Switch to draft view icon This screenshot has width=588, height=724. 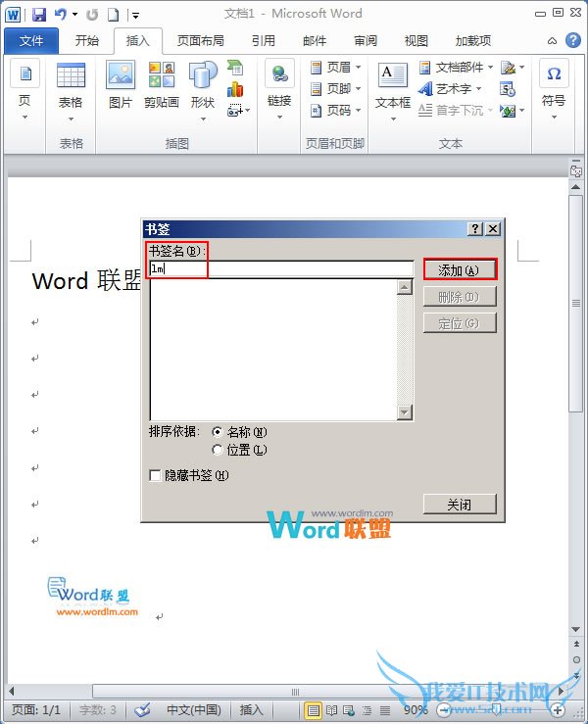tap(385, 710)
